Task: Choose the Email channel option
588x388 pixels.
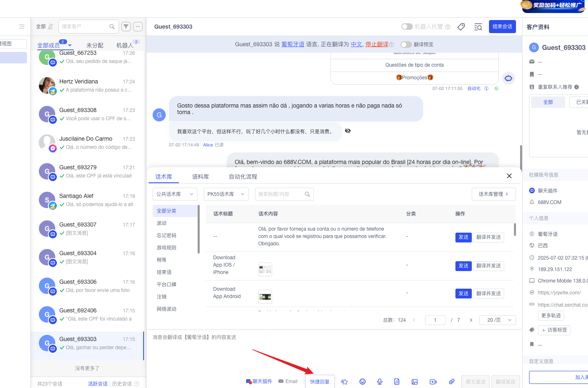Action: pyautogui.click(x=288, y=381)
